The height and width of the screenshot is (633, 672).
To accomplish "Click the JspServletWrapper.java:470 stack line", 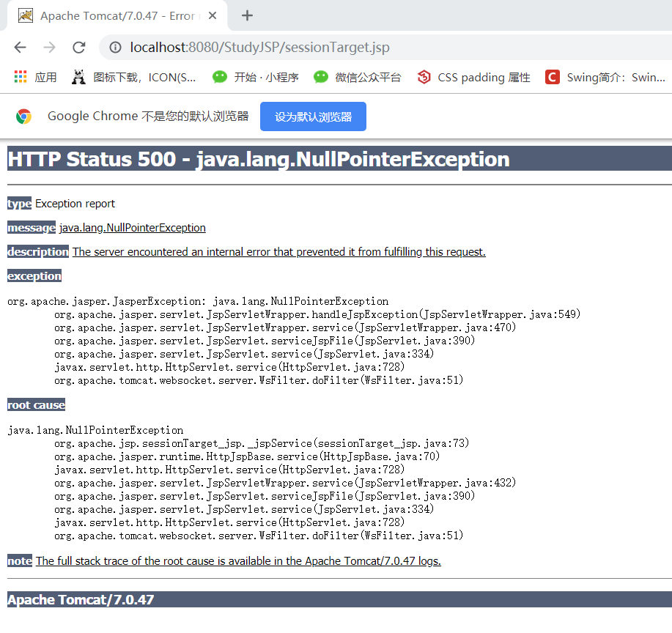I will point(285,328).
